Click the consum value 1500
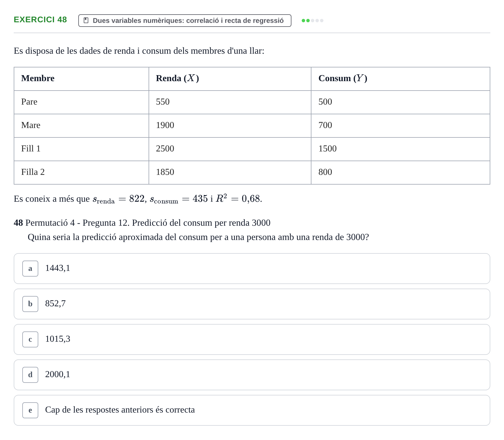Screen dimensions: 504x440 click(x=328, y=149)
